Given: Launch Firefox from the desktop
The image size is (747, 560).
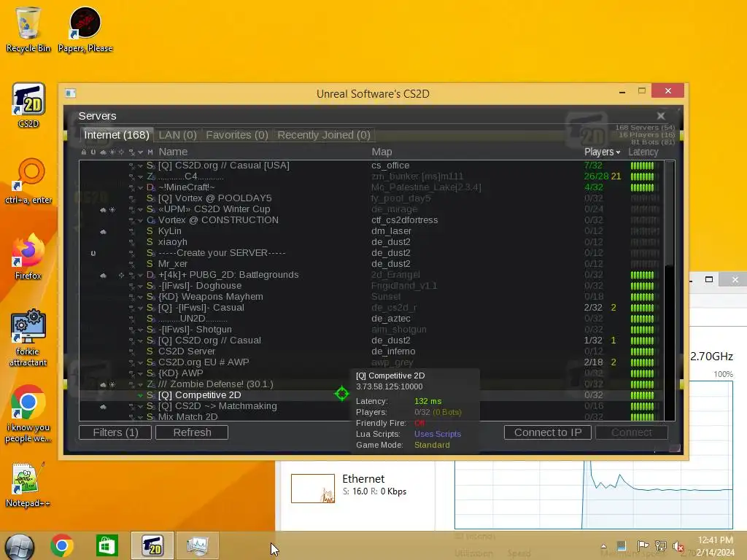Looking at the screenshot, I should [x=28, y=256].
